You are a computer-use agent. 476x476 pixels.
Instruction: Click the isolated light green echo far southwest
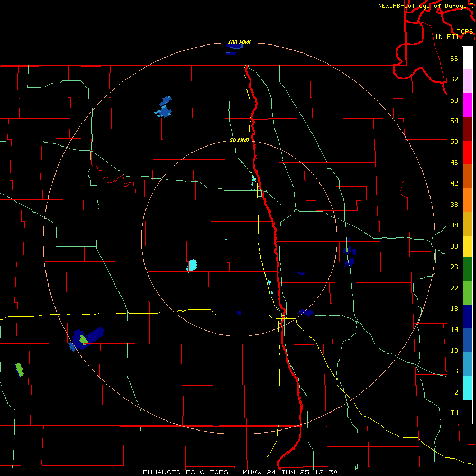point(20,370)
